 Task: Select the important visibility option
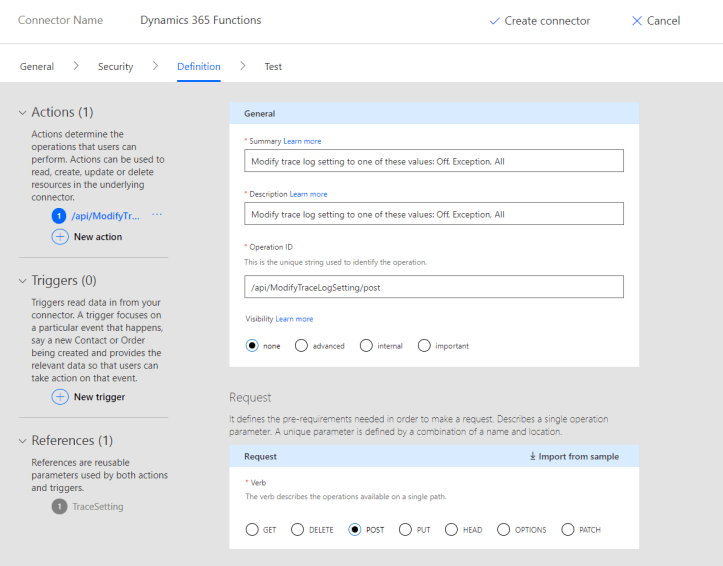tap(424, 345)
